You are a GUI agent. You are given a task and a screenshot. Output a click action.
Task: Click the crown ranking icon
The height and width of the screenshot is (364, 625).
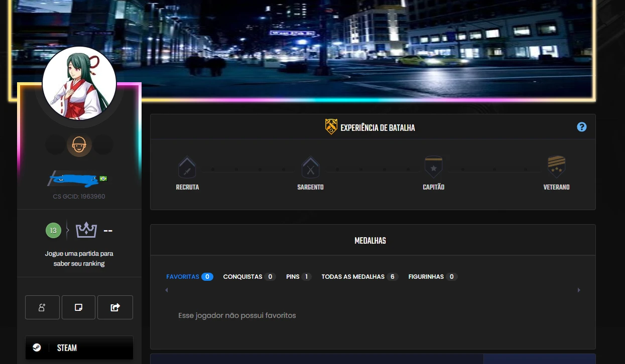[x=85, y=230]
